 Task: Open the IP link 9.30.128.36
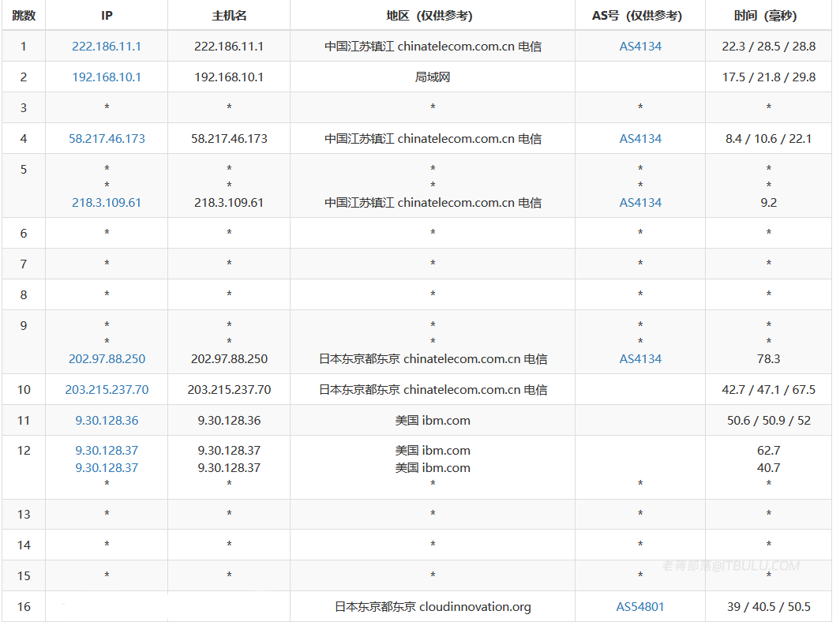(x=107, y=421)
